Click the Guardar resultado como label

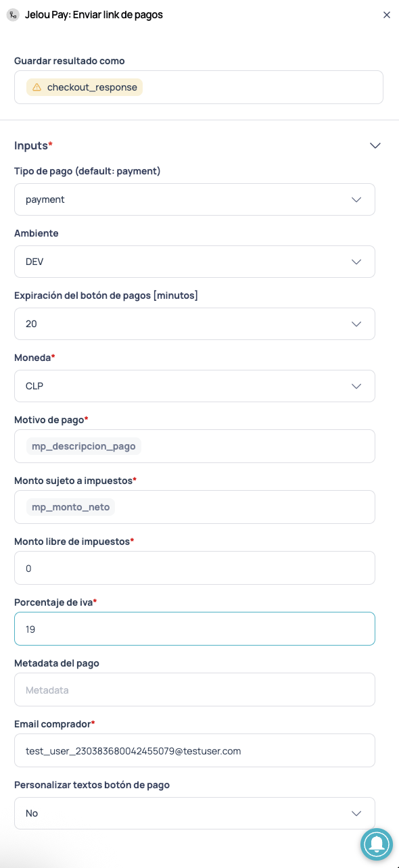pyautogui.click(x=69, y=61)
